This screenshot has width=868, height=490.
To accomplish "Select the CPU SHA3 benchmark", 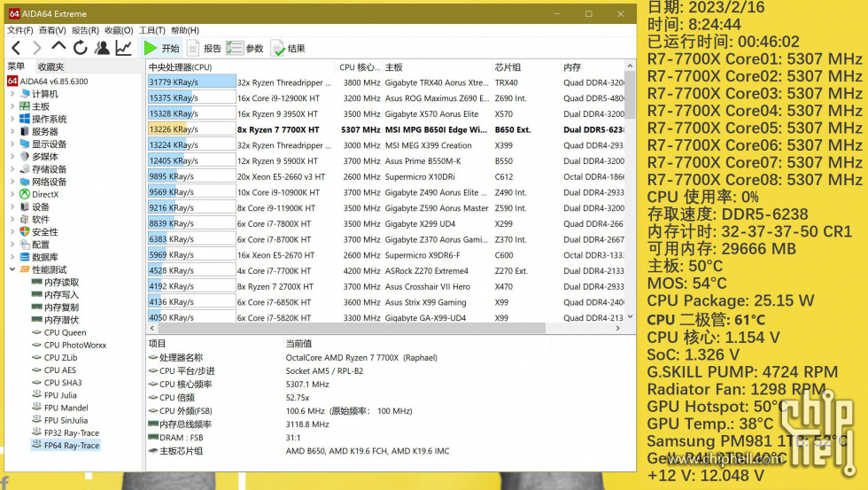I will pos(57,383).
